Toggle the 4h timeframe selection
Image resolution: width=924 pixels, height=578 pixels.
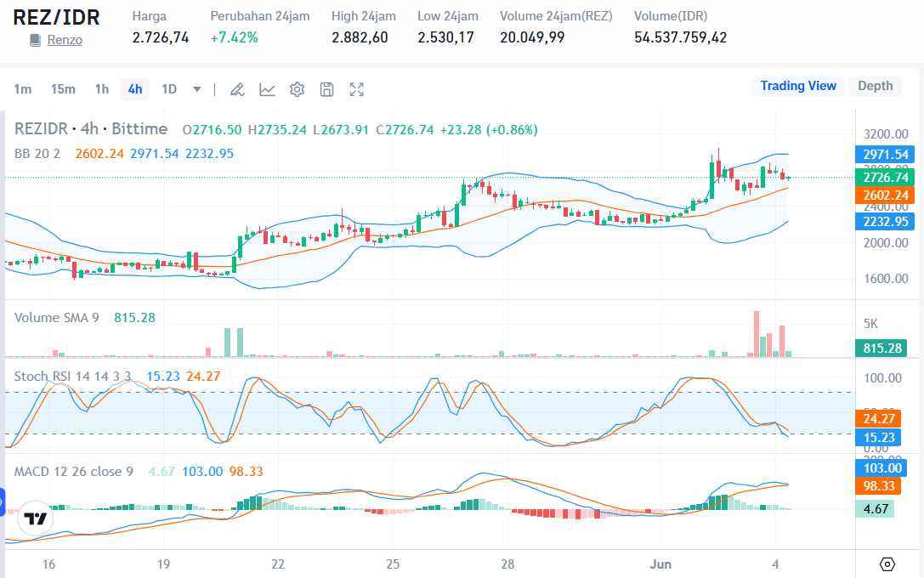click(x=134, y=88)
